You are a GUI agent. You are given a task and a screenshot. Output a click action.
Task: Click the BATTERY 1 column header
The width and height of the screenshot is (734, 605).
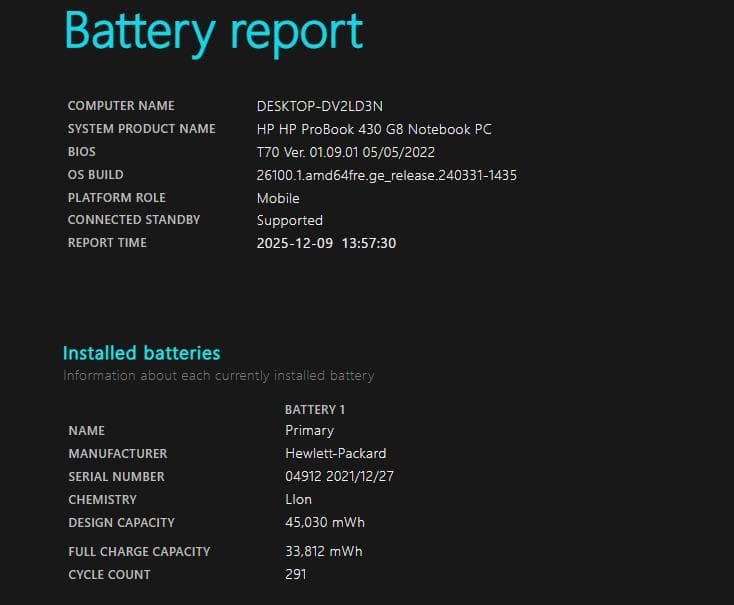pos(315,409)
